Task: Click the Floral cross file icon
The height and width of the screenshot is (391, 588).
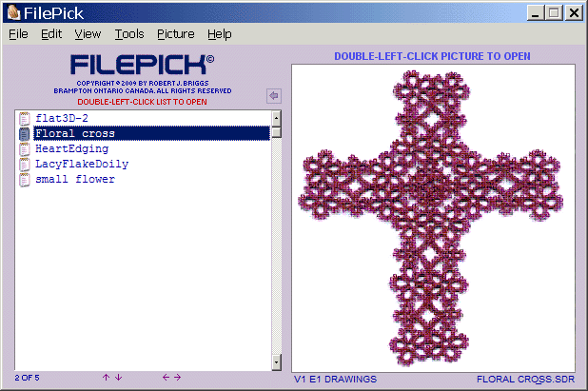Action: 25,134
